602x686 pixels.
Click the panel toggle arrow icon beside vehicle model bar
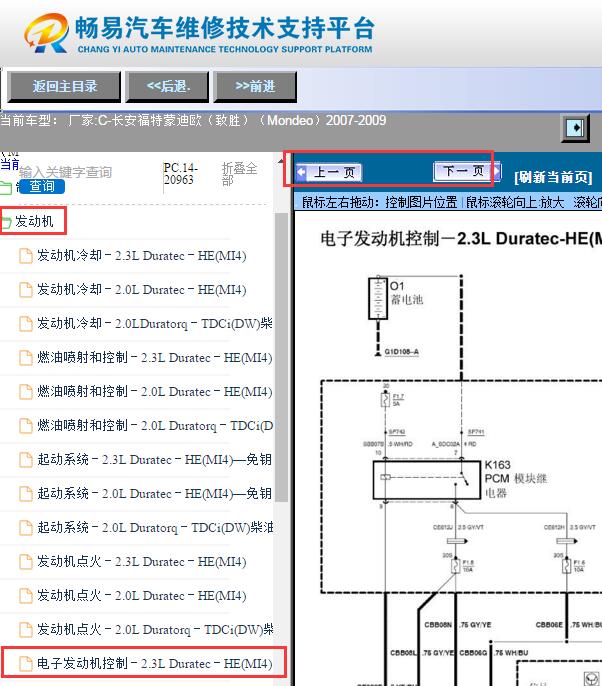click(x=575, y=128)
